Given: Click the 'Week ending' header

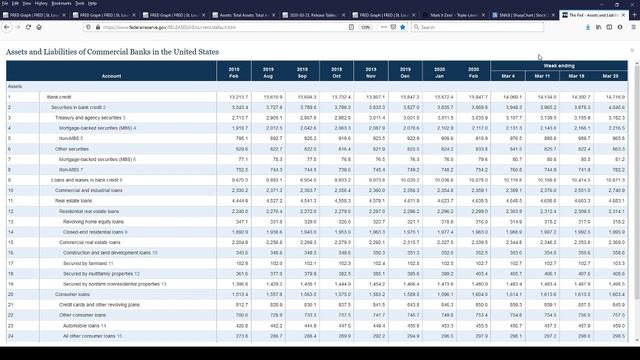Looking at the screenshot, I should [x=559, y=66].
